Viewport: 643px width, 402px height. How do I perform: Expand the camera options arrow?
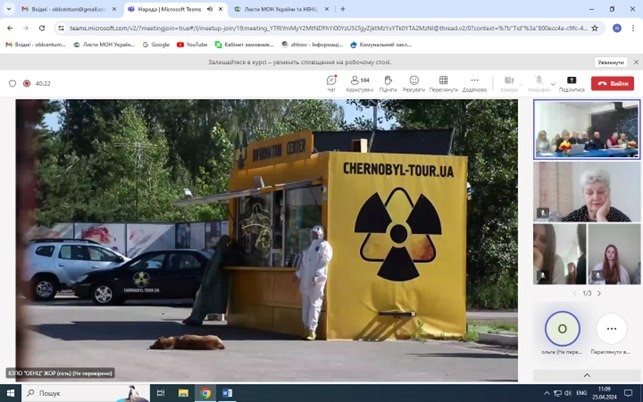coord(522,84)
